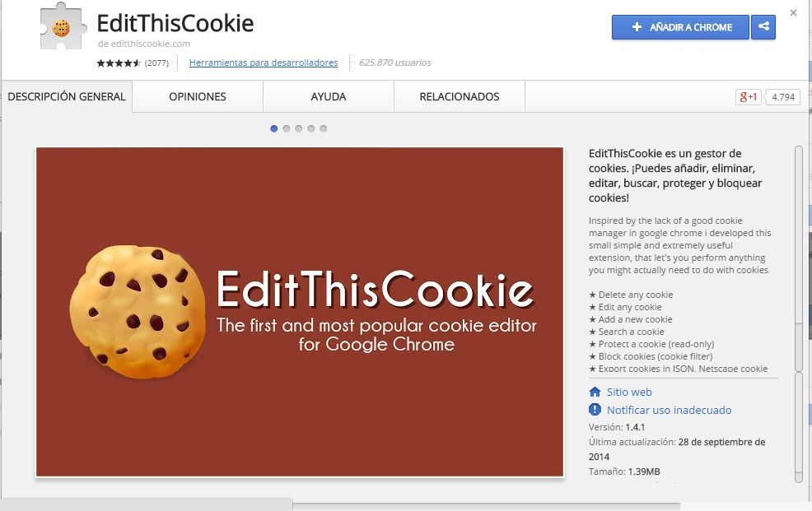Click the EditThisCookie promotional screenshot
Image resolution: width=812 pixels, height=511 pixels.
coord(299,312)
